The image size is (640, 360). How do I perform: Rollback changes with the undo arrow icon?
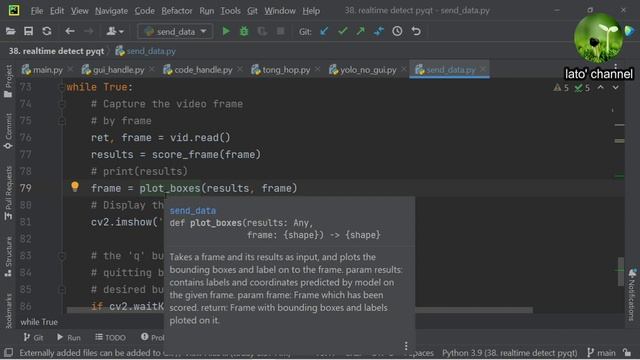click(x=416, y=31)
